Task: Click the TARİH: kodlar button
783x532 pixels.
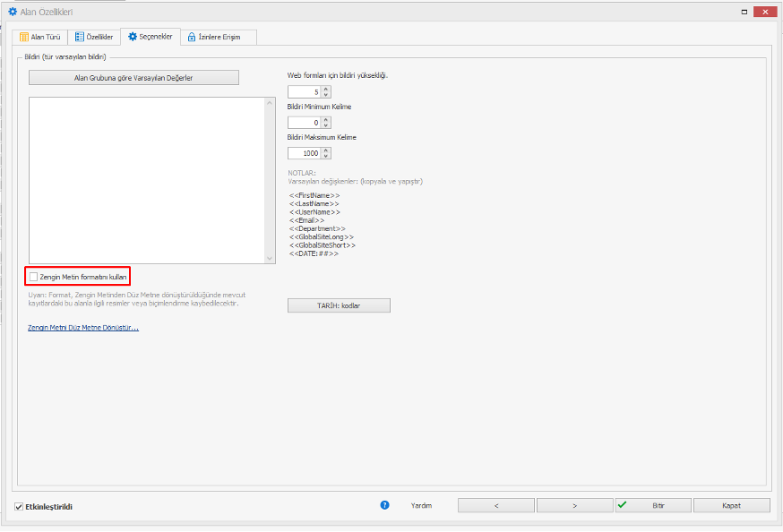Action: [339, 305]
